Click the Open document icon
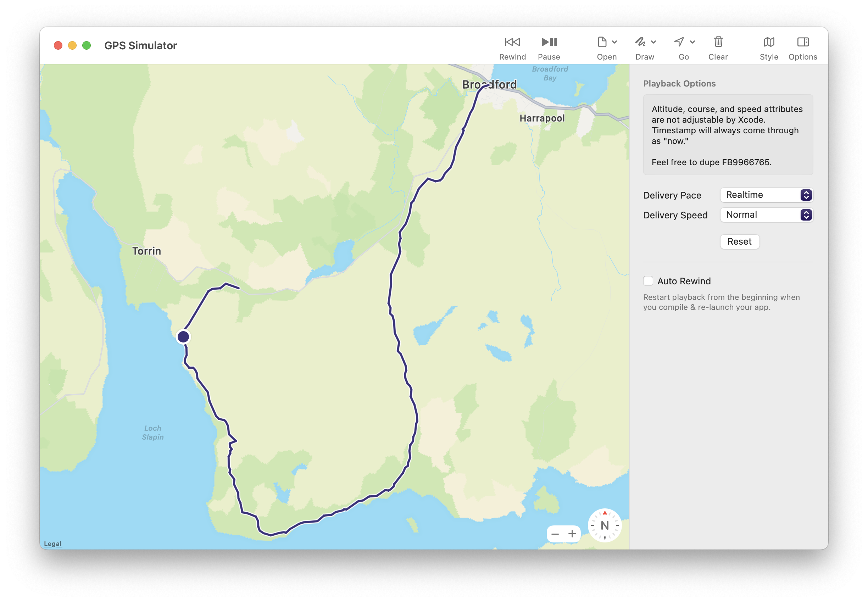 pyautogui.click(x=602, y=42)
